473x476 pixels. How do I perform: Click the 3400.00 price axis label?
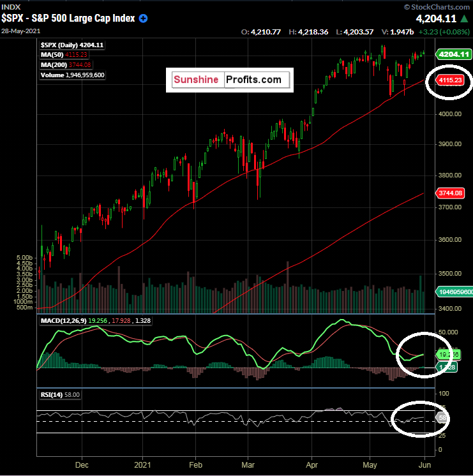tap(450, 308)
